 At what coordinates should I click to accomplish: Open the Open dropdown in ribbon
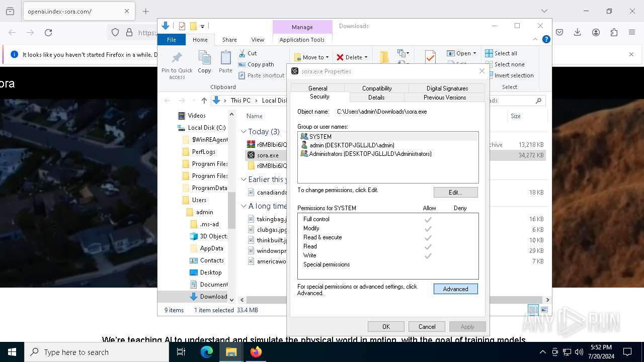(x=461, y=53)
